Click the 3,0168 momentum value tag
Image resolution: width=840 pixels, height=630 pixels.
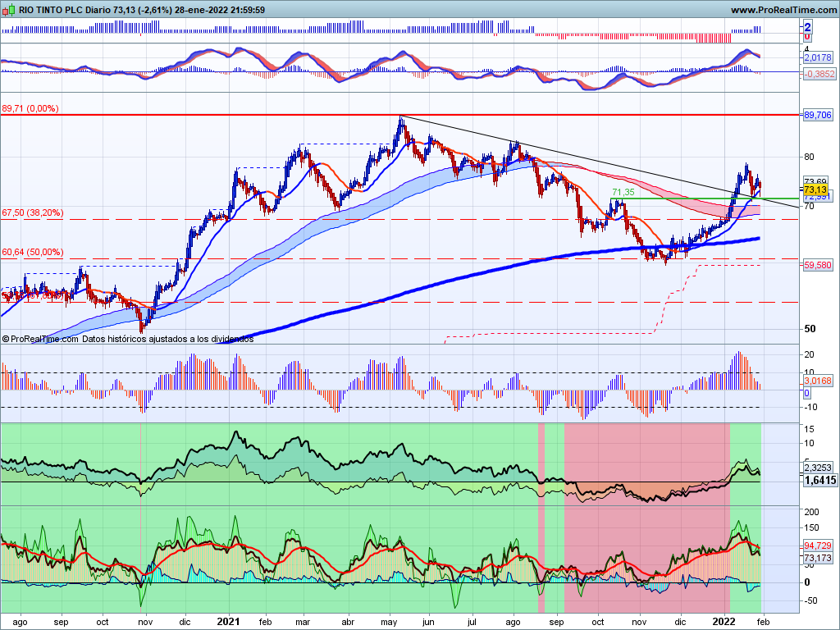point(818,381)
